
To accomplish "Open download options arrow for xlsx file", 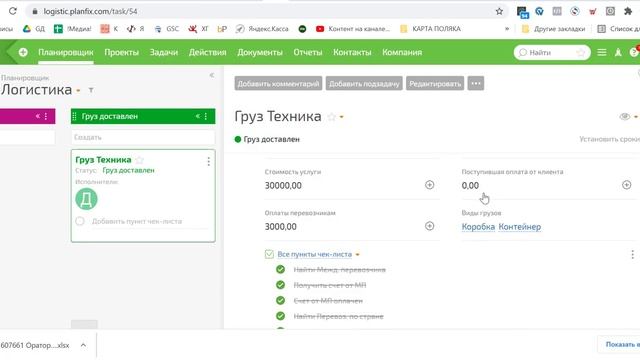I will (83, 345).
